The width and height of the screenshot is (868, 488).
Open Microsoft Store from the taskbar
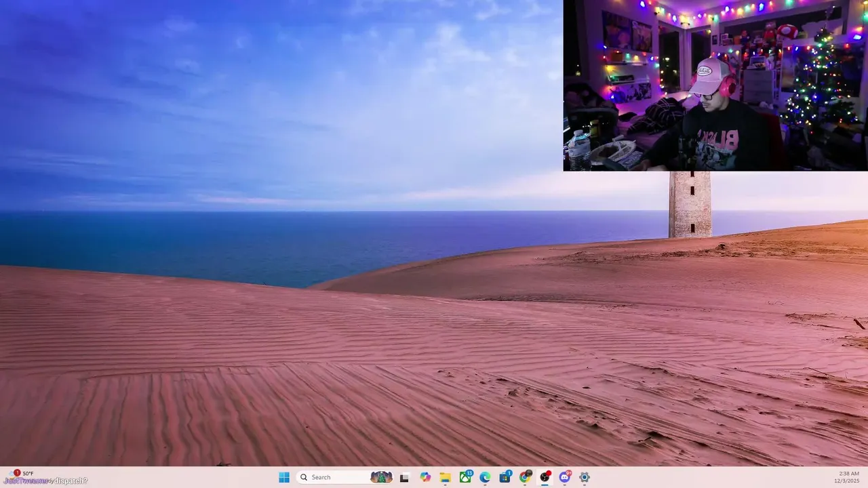(x=505, y=477)
